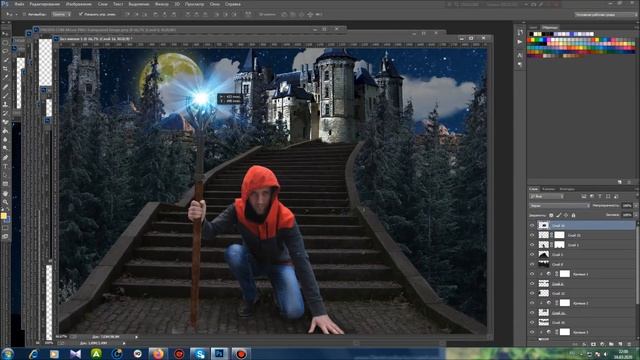Click the yellow foreground color swatch
Viewport: 640px width, 360px height.
pos(4,216)
